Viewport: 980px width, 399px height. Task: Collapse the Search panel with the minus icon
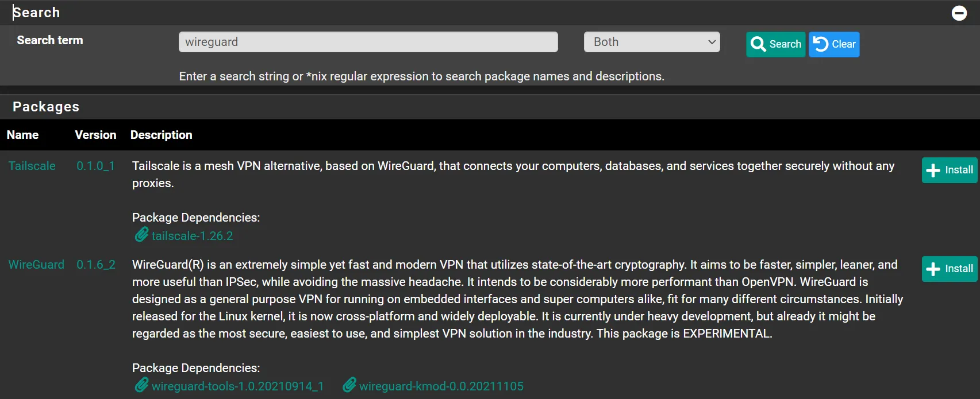(x=959, y=13)
